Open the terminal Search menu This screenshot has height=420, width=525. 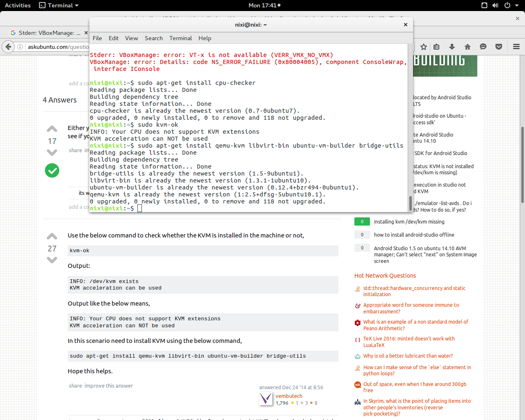[x=154, y=38]
